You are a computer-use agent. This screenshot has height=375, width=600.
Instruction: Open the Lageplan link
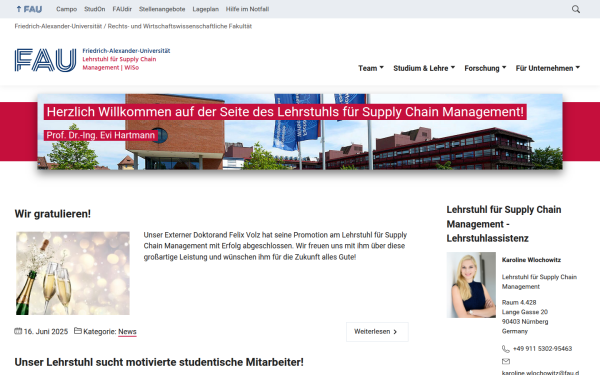click(205, 9)
